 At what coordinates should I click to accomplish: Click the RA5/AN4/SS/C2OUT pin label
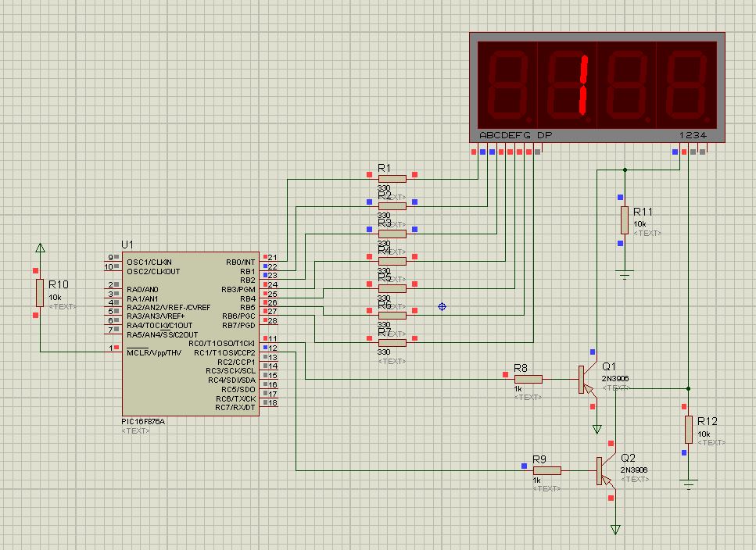(x=163, y=335)
